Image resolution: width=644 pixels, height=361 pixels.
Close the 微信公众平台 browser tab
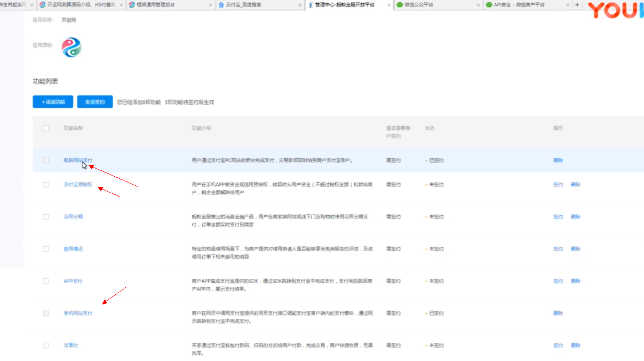click(x=479, y=5)
